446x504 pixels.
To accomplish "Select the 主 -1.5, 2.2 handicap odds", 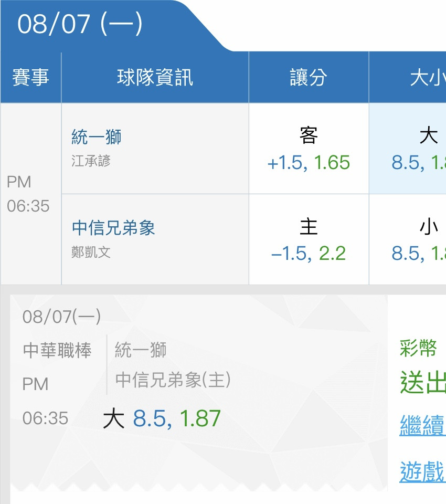I will point(309,239).
